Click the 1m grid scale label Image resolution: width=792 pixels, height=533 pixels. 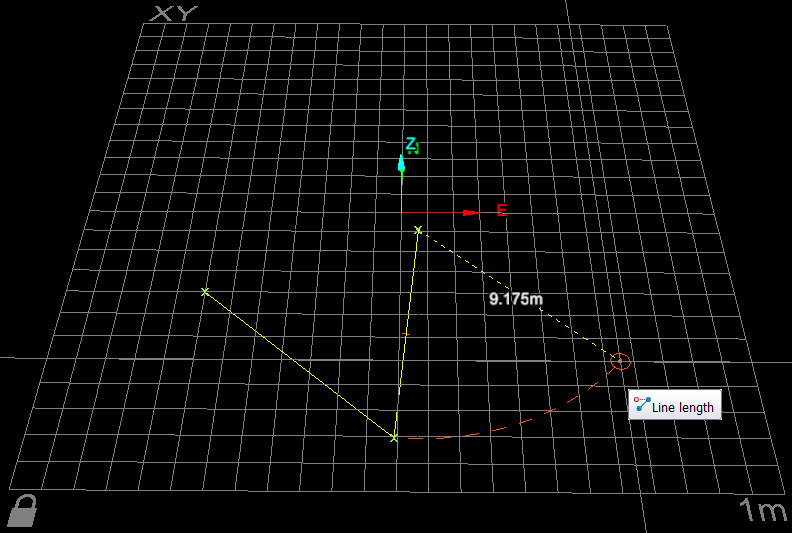point(763,509)
